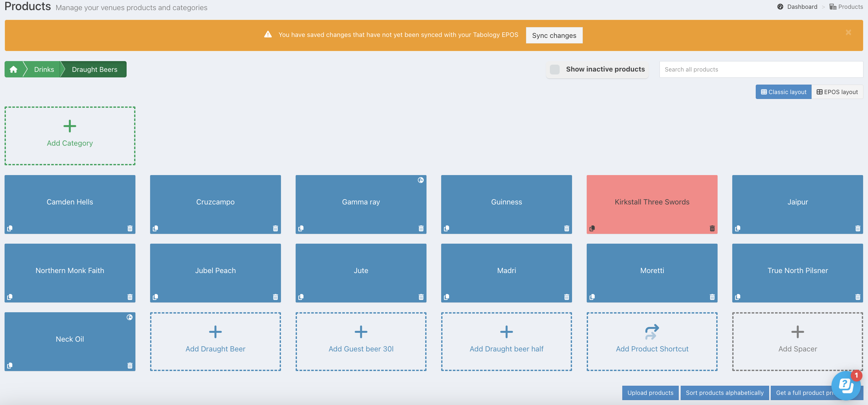The width and height of the screenshot is (868, 405).
Task: Remove Guinness using its trash icon
Action: coord(567,228)
